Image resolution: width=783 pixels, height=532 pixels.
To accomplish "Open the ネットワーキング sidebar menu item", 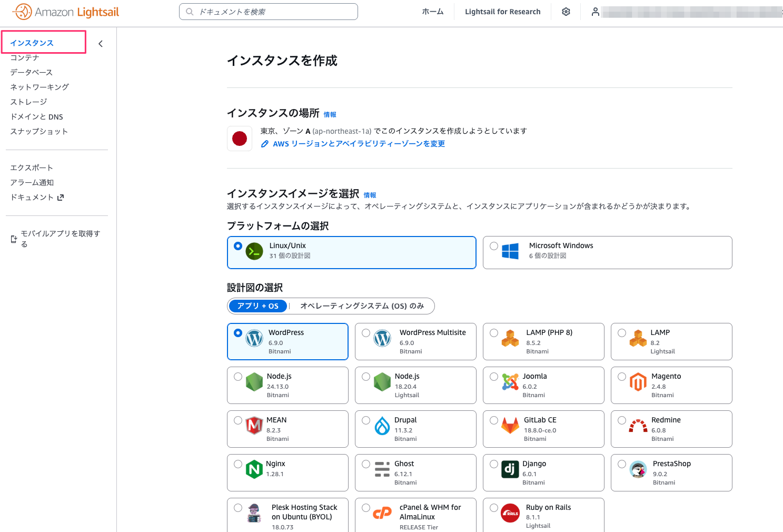I will [x=39, y=87].
